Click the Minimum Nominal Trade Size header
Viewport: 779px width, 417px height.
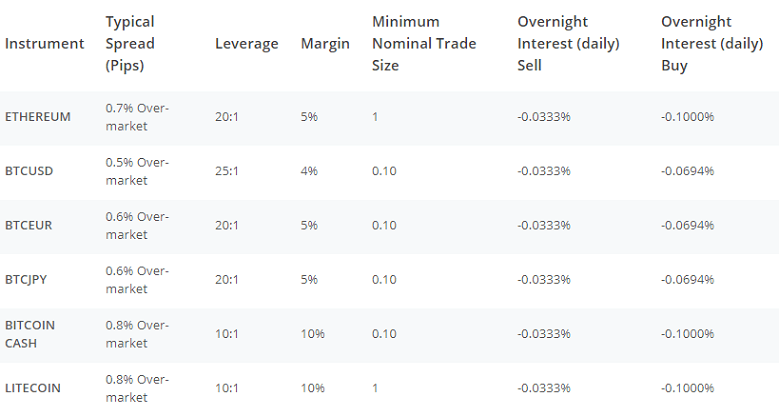(424, 43)
